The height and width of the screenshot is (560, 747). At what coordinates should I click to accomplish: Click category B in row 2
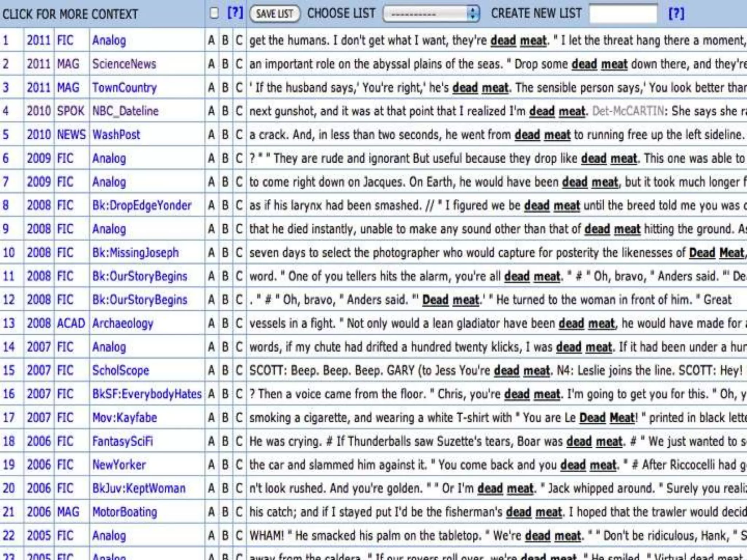point(225,64)
